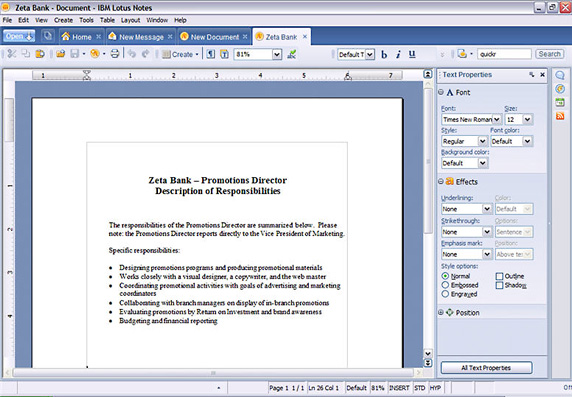572x397 pixels.
Task: Open the zoom percentage dropdown in toolbar
Action: [x=277, y=55]
